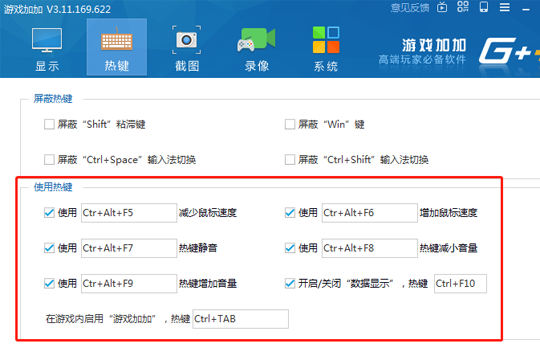Click the Ctr+Alt+F7 hotkey field

tap(129, 248)
